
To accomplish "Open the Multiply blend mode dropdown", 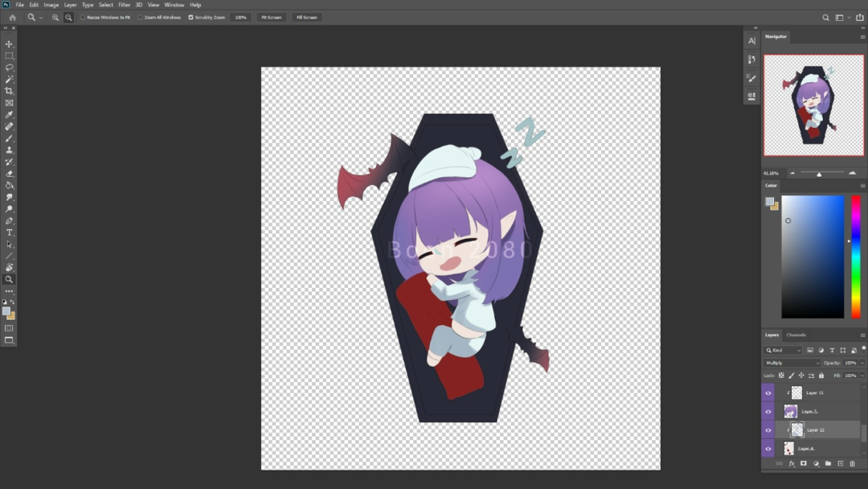I will pos(792,363).
